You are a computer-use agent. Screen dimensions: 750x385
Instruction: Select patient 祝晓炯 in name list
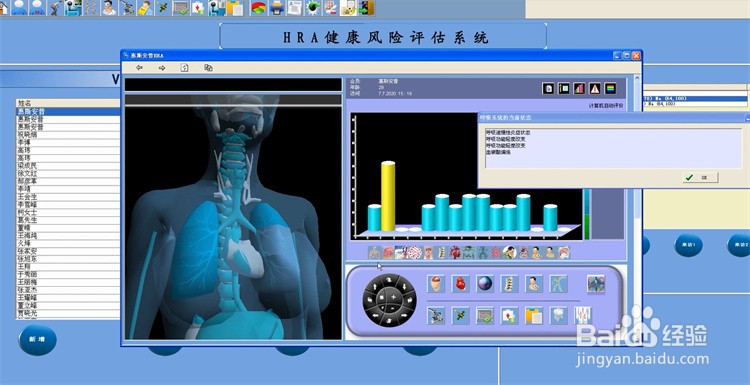(67, 135)
